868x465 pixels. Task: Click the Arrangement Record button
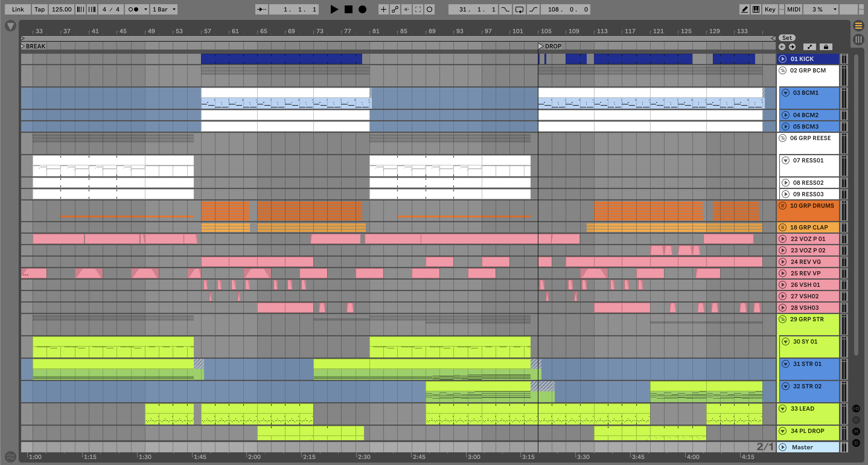[x=362, y=9]
